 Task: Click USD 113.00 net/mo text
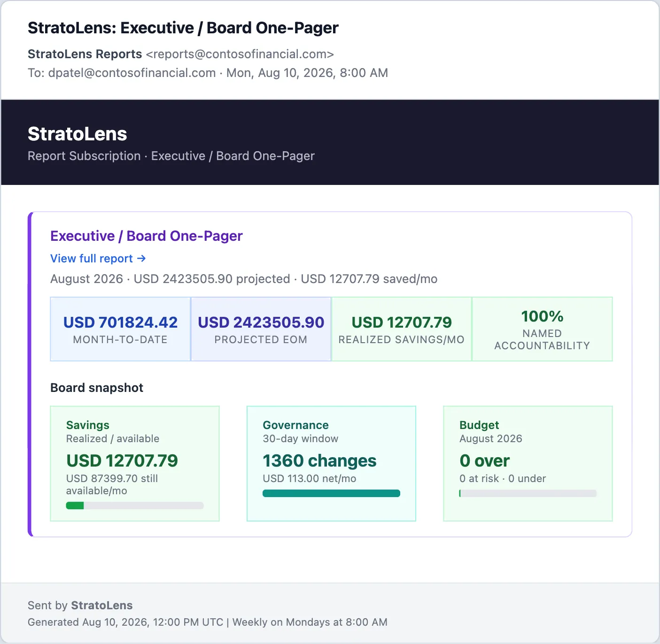click(x=310, y=478)
